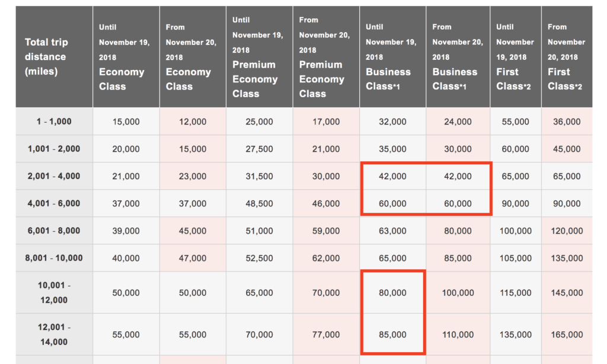
Task: Select the 4,001 - 6,000 distance row label
Action: (x=54, y=203)
